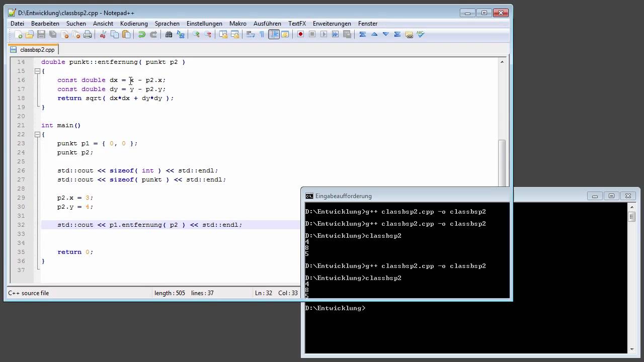Screen dimensions: 644x362
Task: Play back the recorded macro
Action: 324,34
